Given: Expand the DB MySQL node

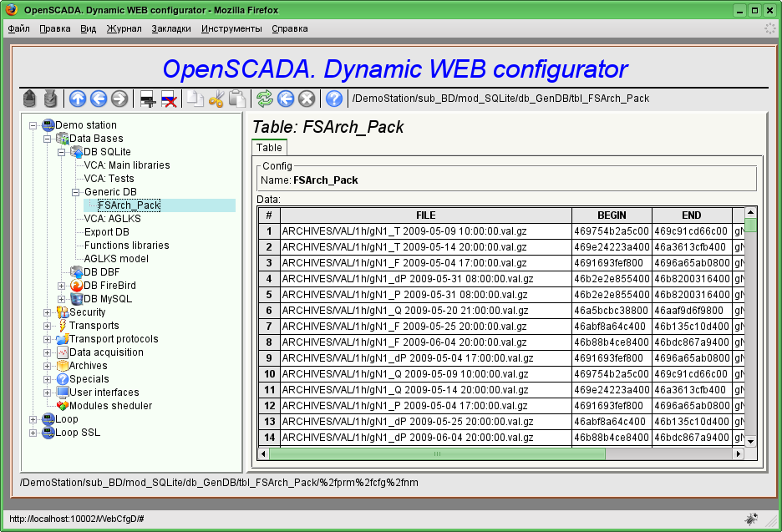Looking at the screenshot, I should [61, 300].
